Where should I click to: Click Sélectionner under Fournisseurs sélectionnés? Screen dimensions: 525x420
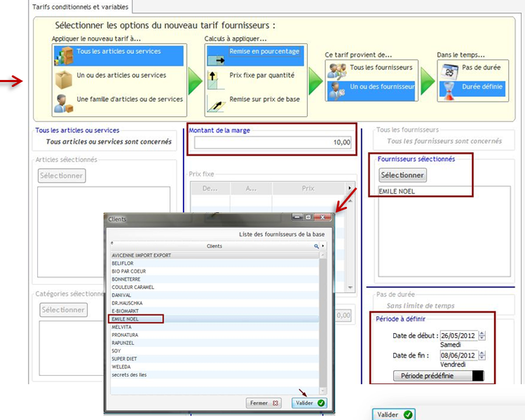[x=402, y=175]
